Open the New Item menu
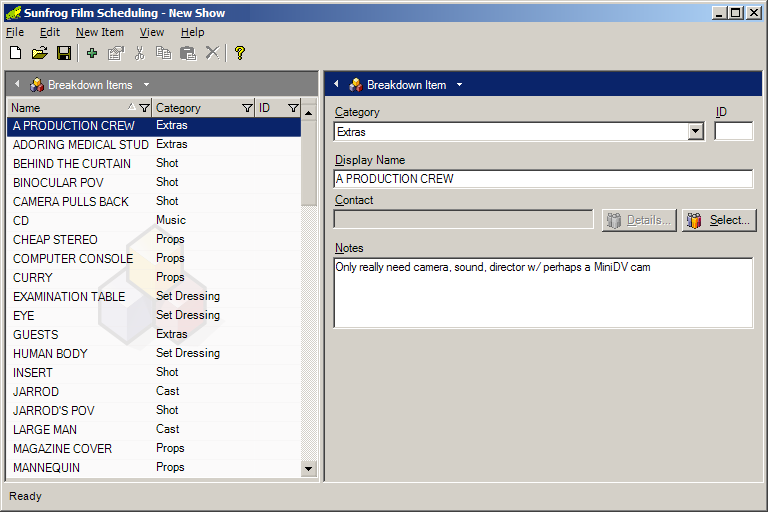The image size is (768, 512). 100,32
